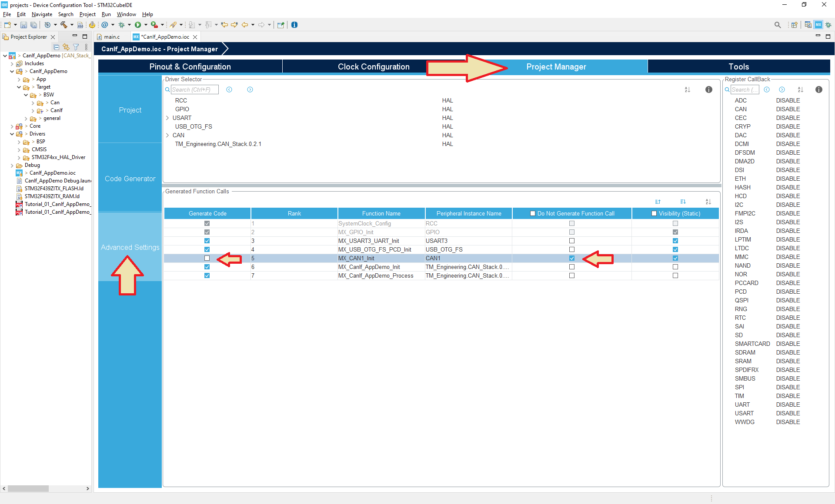Click the Save toolbar icon
This screenshot has height=504, width=835.
24,25
